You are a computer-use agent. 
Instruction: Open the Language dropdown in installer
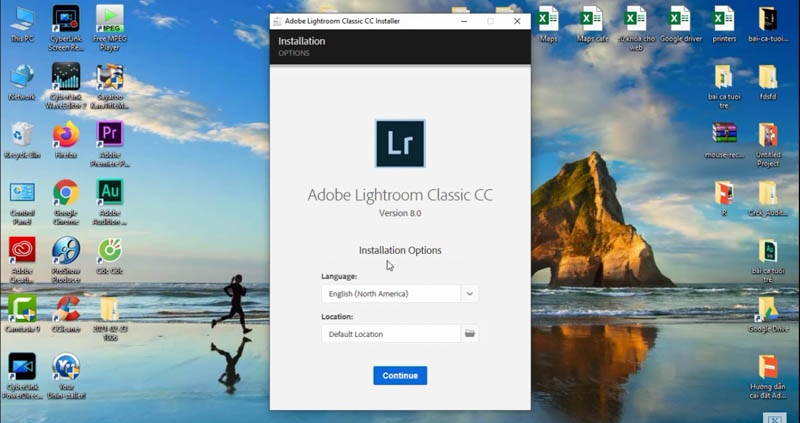(x=400, y=294)
